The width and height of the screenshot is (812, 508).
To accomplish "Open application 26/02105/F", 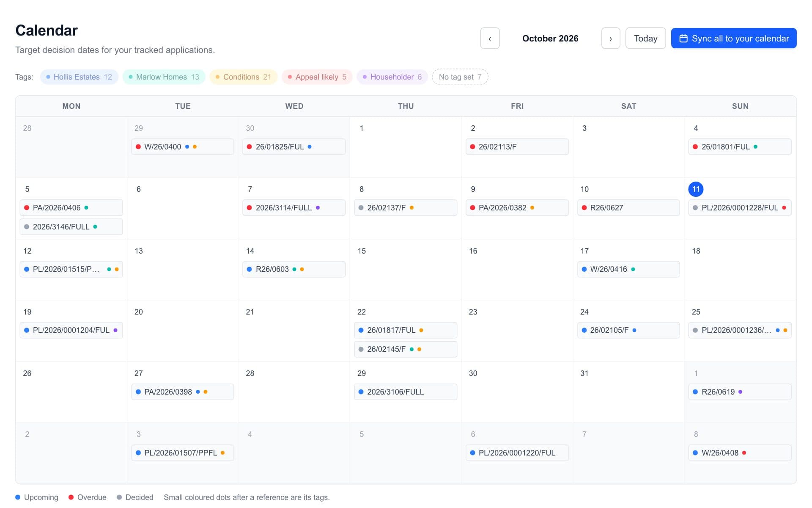I will click(628, 330).
